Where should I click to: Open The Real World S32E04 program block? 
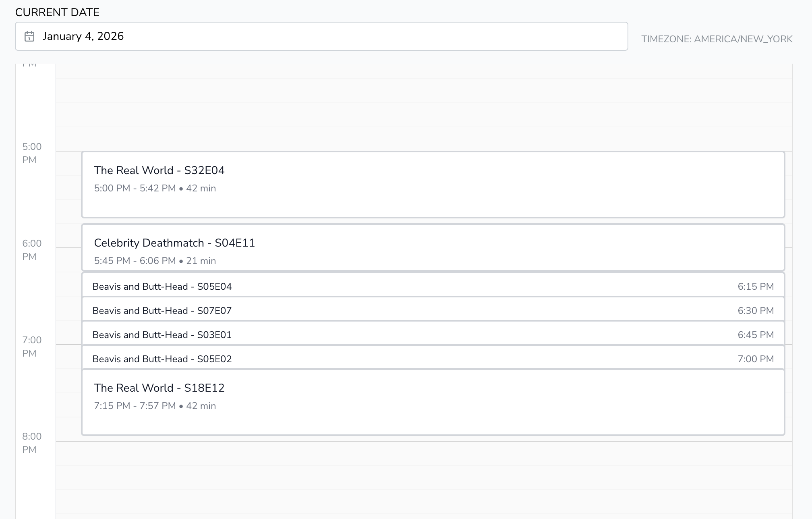[x=433, y=185]
